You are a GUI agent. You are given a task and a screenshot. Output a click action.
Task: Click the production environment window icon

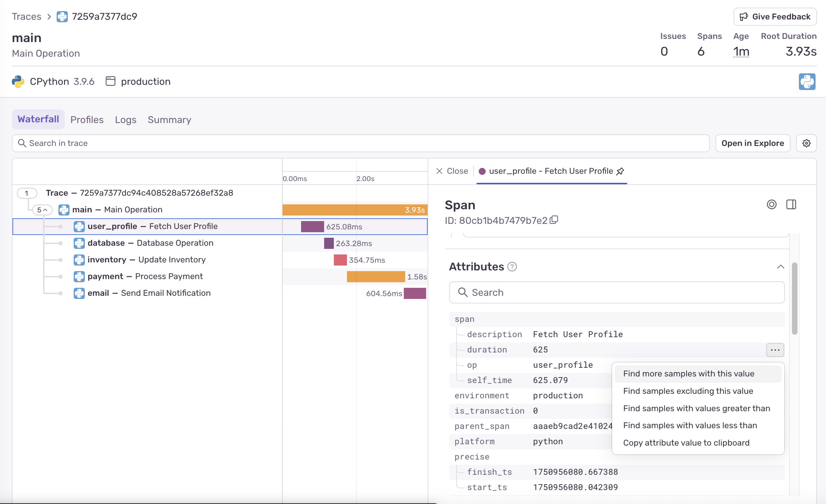tap(111, 81)
